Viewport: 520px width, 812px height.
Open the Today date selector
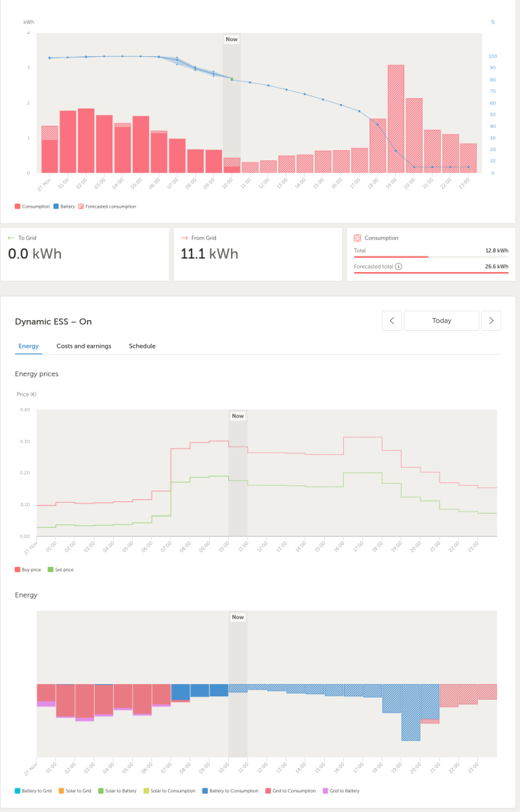click(441, 321)
